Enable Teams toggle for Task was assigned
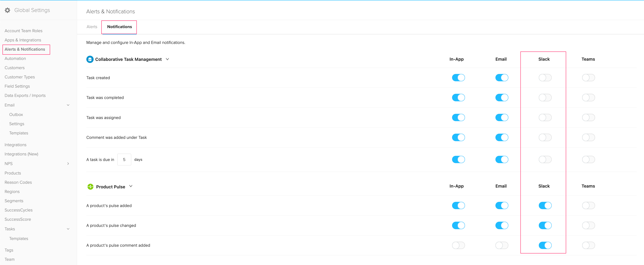Viewport: 644px width, 265px height. 588,118
